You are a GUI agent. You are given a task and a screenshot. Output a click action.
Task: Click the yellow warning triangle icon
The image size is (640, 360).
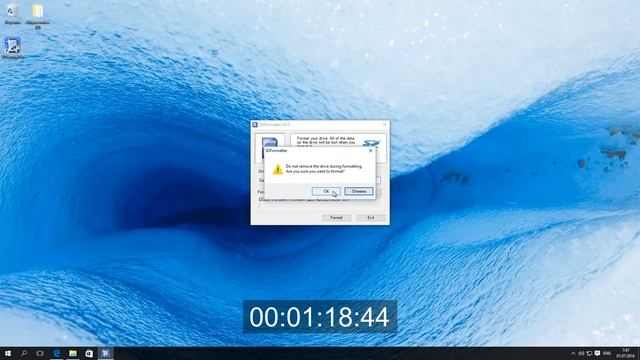pyautogui.click(x=278, y=169)
